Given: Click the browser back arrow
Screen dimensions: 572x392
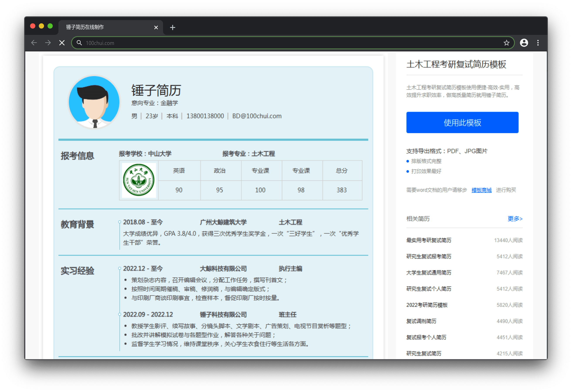Looking at the screenshot, I should click(34, 43).
